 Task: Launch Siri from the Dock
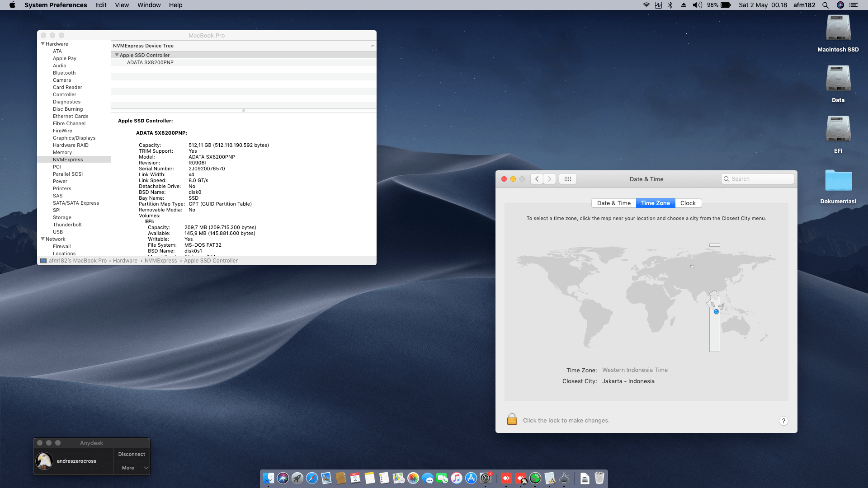pyautogui.click(x=283, y=478)
